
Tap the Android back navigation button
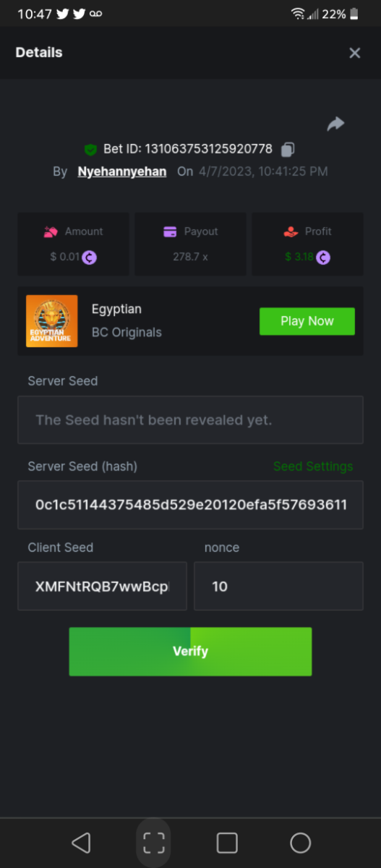pyautogui.click(x=81, y=843)
